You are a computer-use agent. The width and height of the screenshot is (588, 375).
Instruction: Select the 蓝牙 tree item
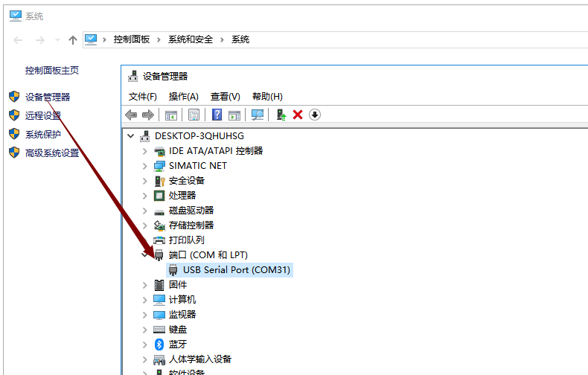177,344
